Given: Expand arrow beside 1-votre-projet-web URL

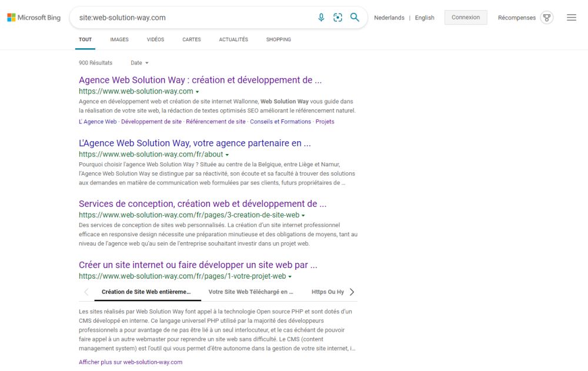Looking at the screenshot, I should point(289,276).
